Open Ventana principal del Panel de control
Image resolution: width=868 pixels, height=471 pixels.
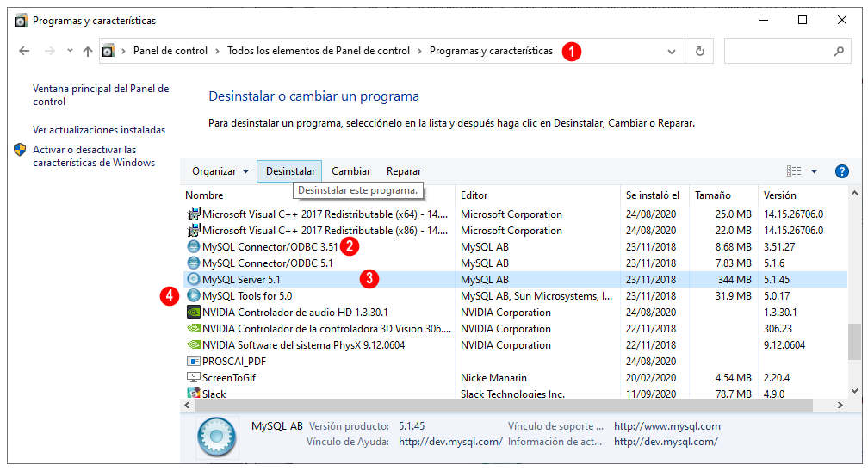pos(101,96)
